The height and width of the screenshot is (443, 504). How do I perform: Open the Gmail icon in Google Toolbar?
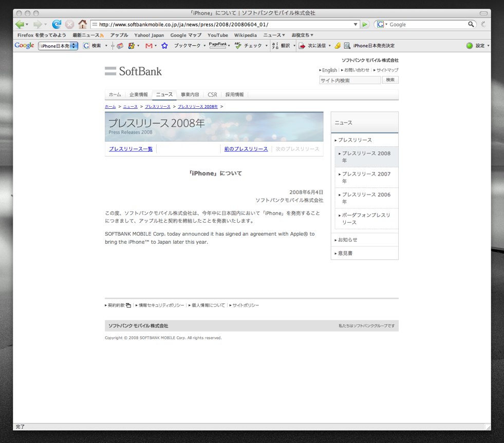click(148, 46)
